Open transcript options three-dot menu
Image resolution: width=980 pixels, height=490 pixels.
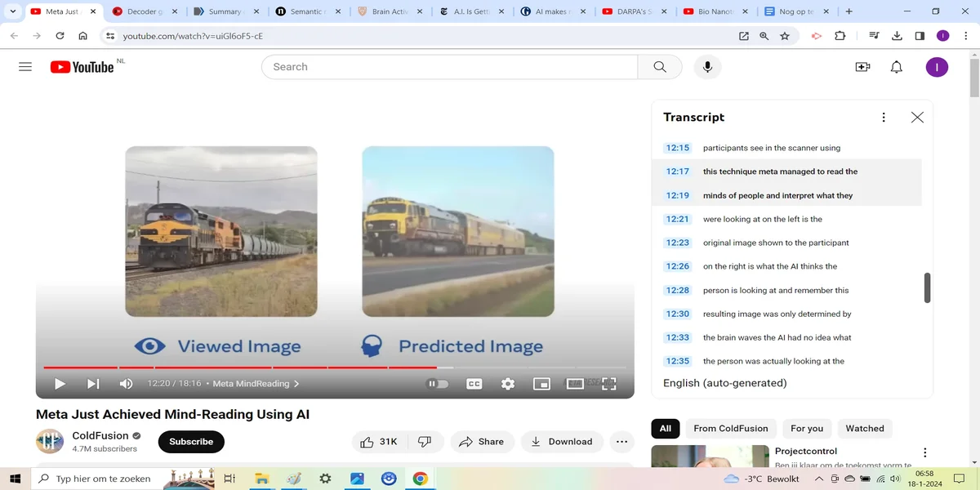(884, 118)
